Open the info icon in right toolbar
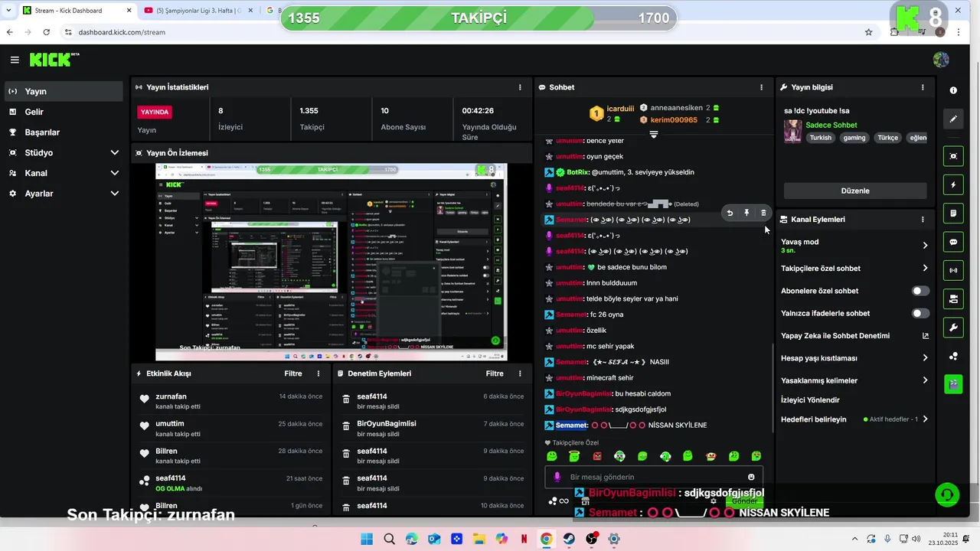 click(x=953, y=90)
